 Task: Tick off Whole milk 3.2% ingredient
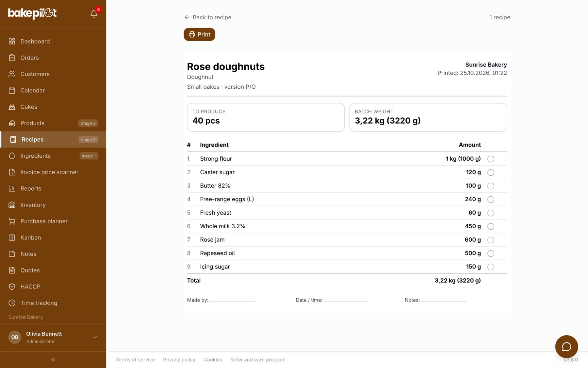(491, 226)
